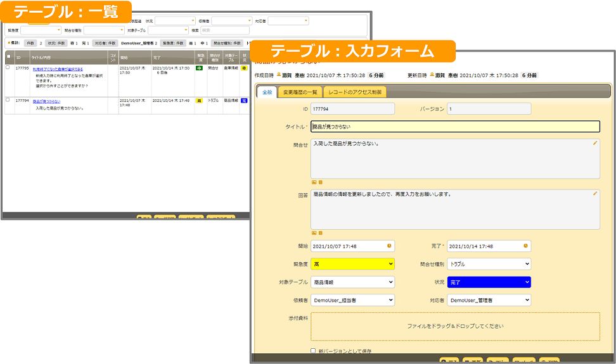Click the 完了 field showing 2021/10/14 17:48
The width and height of the screenshot is (616, 364).
coord(489,246)
